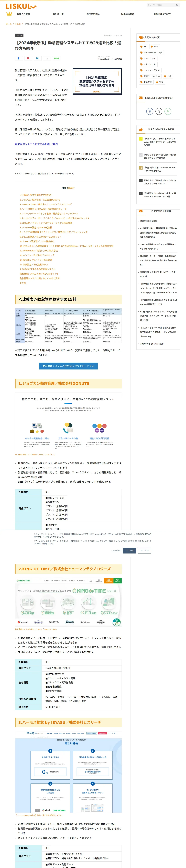This screenshot has height=868, width=186.
Task: Open 10分でわかるEC/D2C集客 resource link
Action: click(152, 344)
